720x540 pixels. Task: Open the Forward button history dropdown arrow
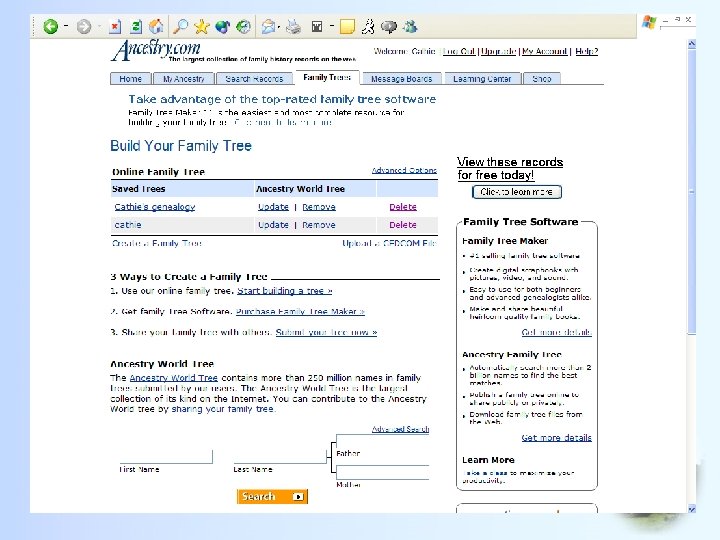click(99, 26)
